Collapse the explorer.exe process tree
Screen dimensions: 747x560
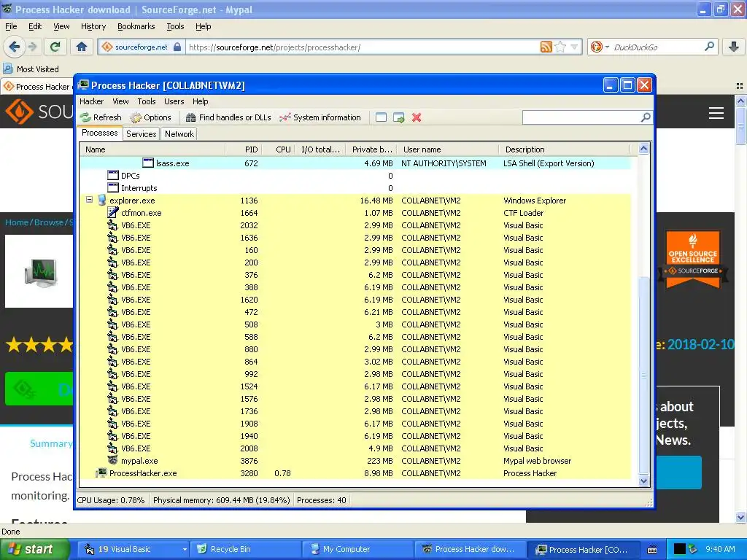pyautogui.click(x=89, y=200)
